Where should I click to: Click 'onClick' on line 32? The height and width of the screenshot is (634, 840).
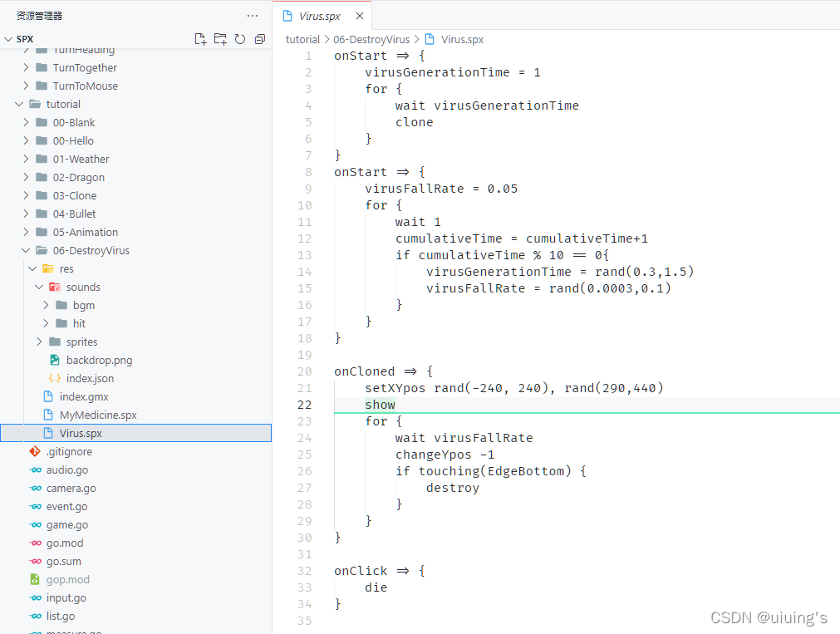pyautogui.click(x=361, y=571)
